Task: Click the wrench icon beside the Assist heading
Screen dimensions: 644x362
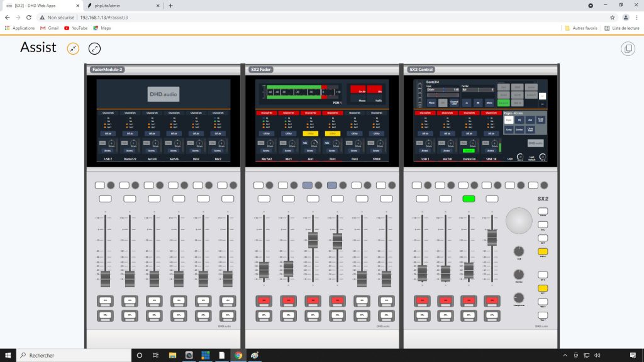Action: pyautogui.click(x=73, y=48)
